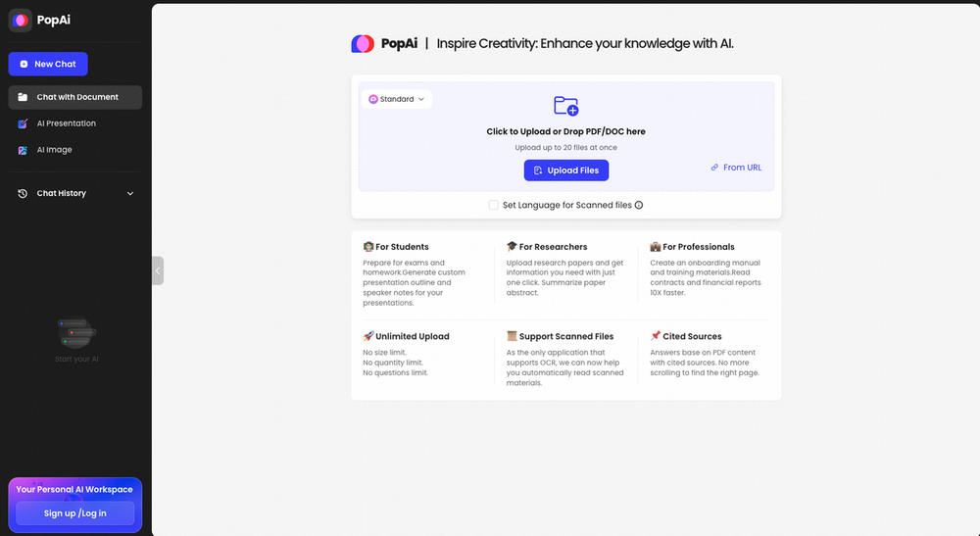Click the upload folder plus icon

(x=566, y=106)
